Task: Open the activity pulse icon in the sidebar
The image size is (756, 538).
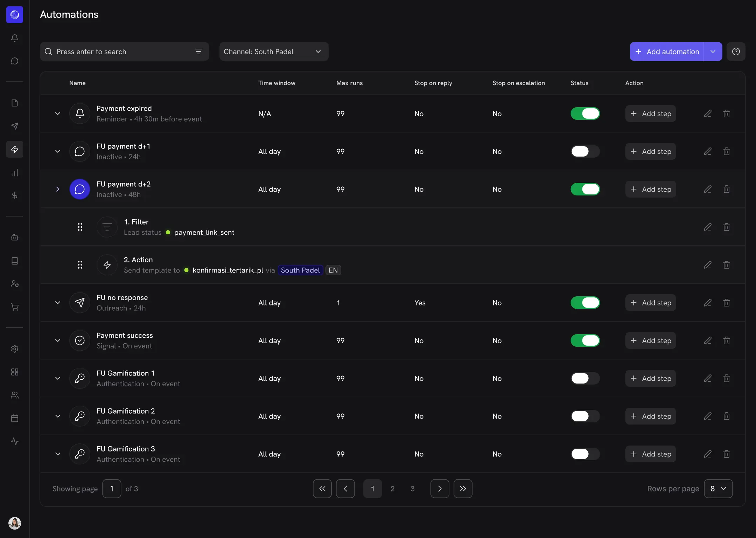Action: [x=15, y=441]
